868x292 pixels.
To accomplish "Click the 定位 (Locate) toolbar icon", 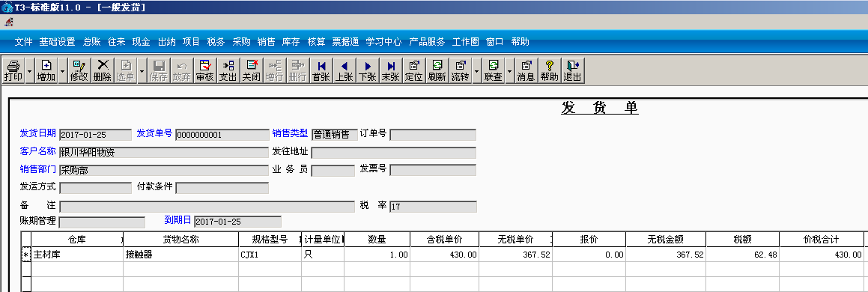I will [414, 71].
